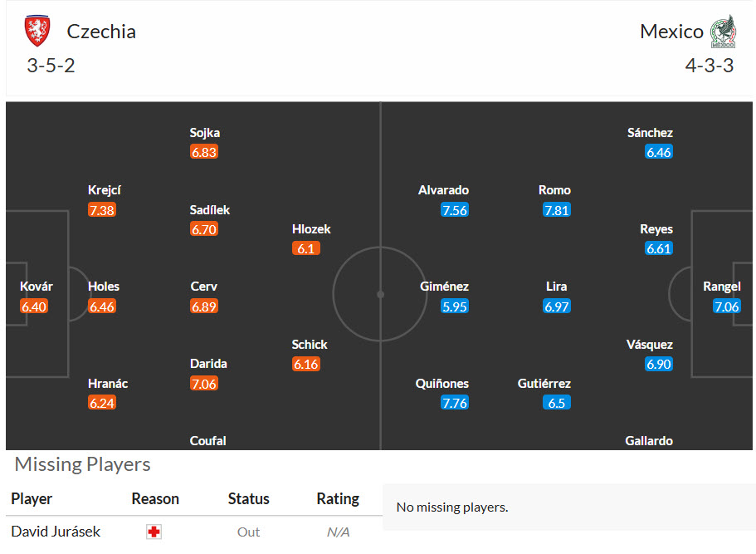Click Romo's 7.81 rating badge
The image size is (756, 554).
tap(556, 210)
